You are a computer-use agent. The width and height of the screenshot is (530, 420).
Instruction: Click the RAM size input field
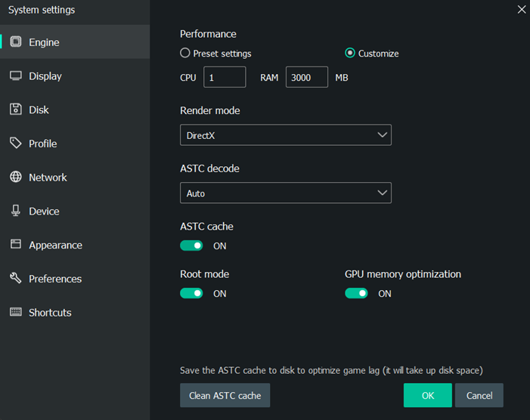click(x=306, y=77)
